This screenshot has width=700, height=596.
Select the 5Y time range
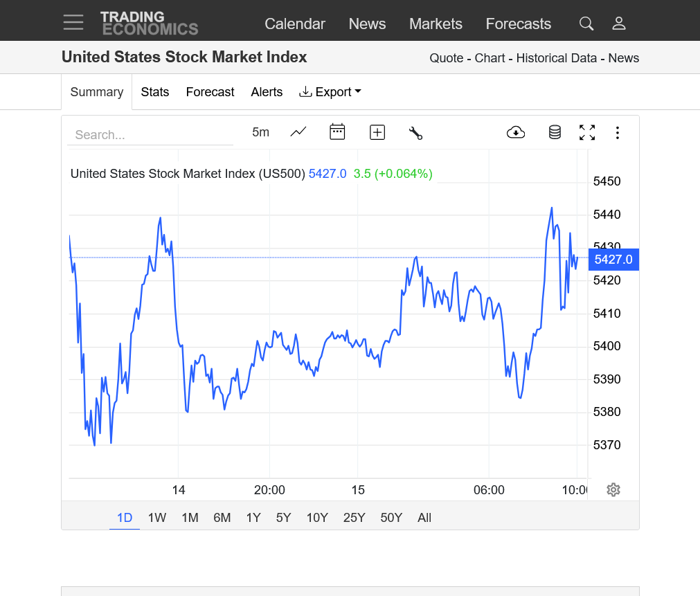click(x=283, y=518)
